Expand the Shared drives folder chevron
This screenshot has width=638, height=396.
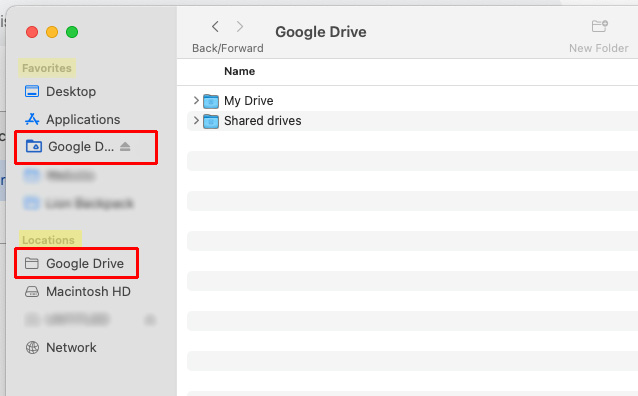(196, 120)
